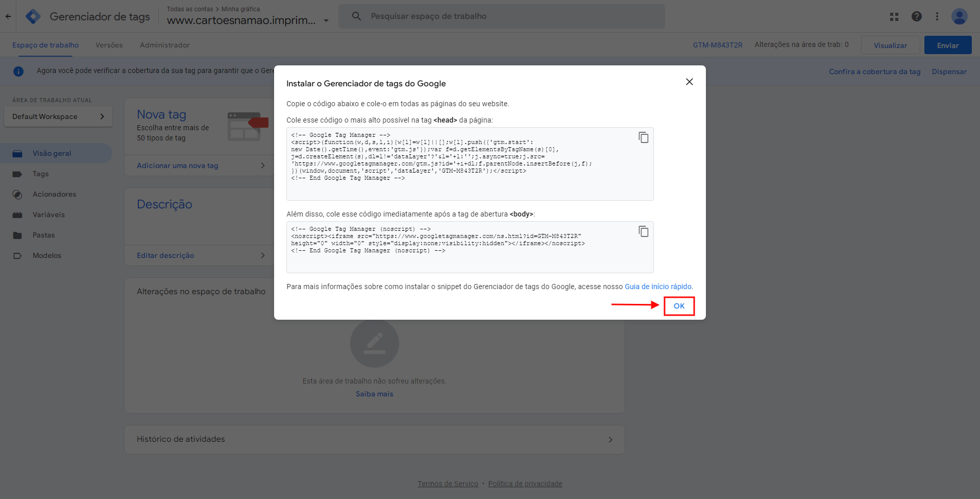Image resolution: width=980 pixels, height=499 pixels.
Task: Switch to Administrador tab
Action: coord(165,45)
